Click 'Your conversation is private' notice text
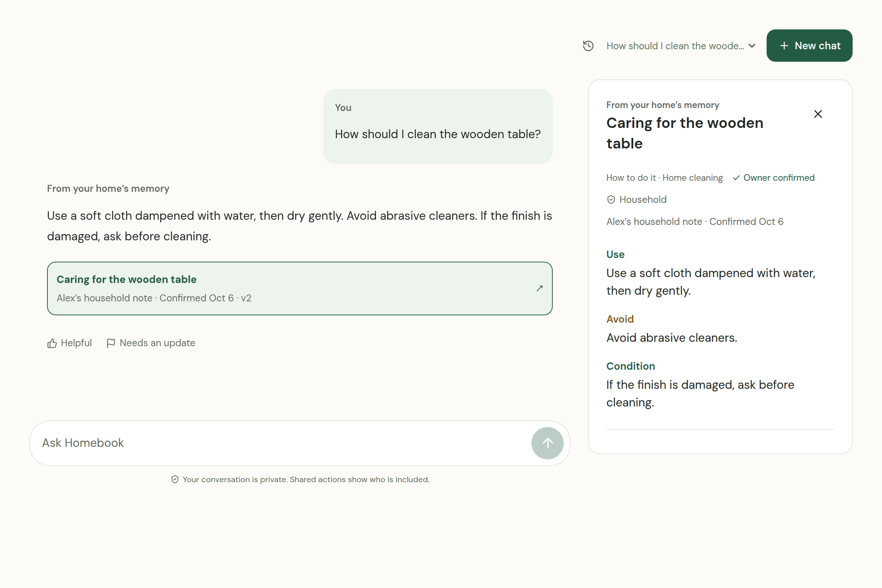This screenshot has height=588, width=882. [306, 479]
